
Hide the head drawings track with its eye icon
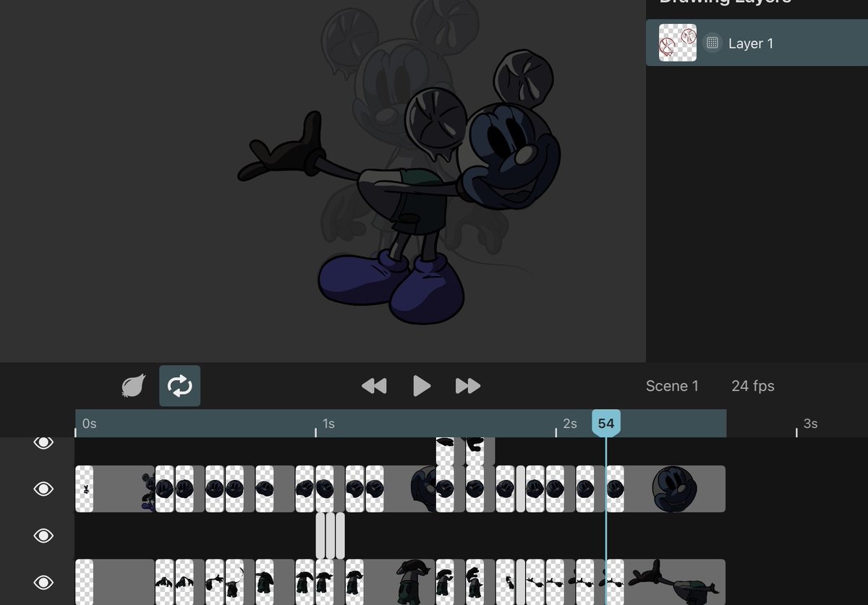coord(43,489)
